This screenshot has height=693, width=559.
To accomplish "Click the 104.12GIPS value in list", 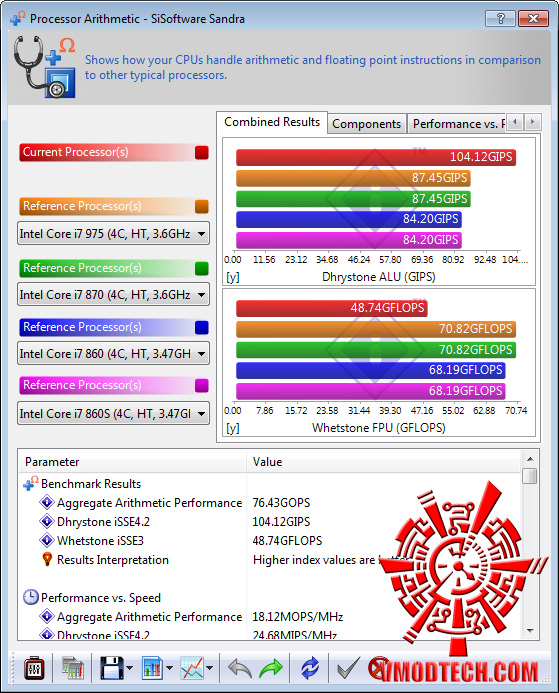I will [x=281, y=522].
